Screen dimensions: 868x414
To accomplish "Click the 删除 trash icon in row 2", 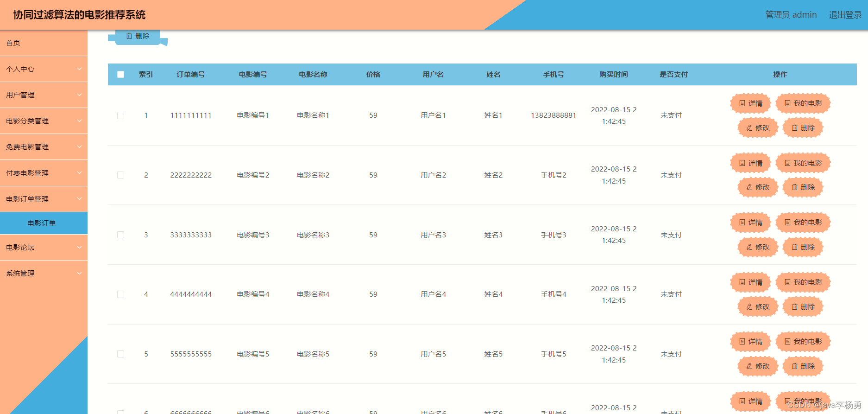I will click(x=795, y=187).
